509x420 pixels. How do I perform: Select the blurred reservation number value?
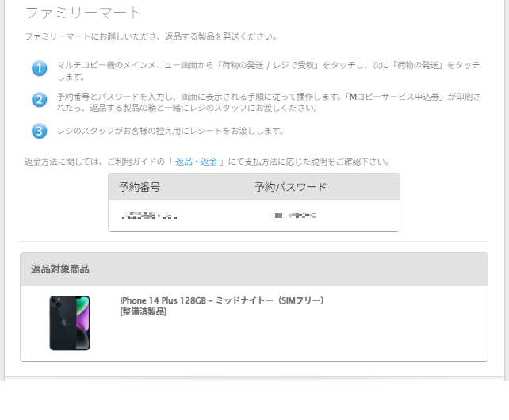[149, 216]
